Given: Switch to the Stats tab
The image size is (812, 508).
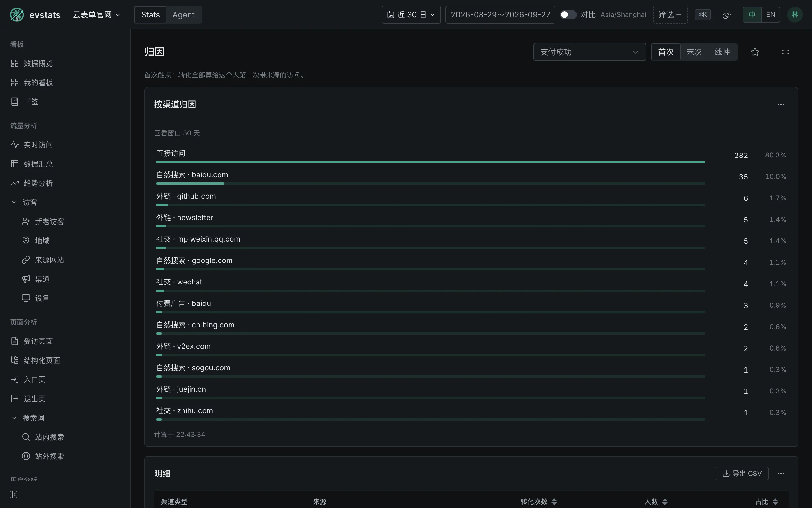Looking at the screenshot, I should coord(150,15).
